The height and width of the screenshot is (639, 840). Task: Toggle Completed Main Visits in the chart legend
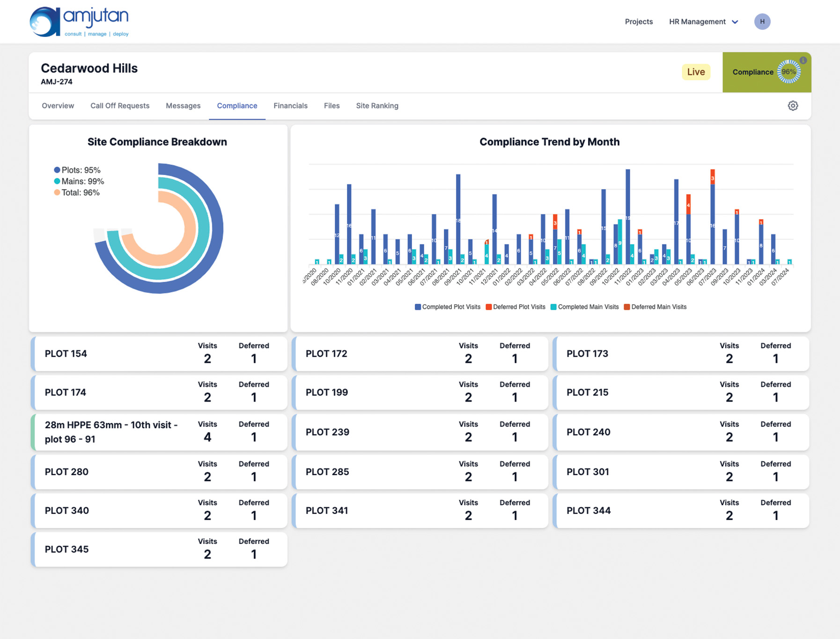click(x=584, y=307)
